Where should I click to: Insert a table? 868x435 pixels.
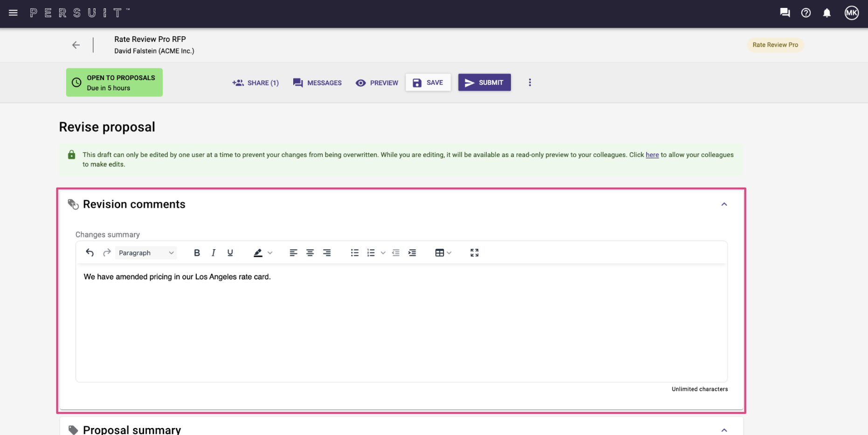pos(439,252)
